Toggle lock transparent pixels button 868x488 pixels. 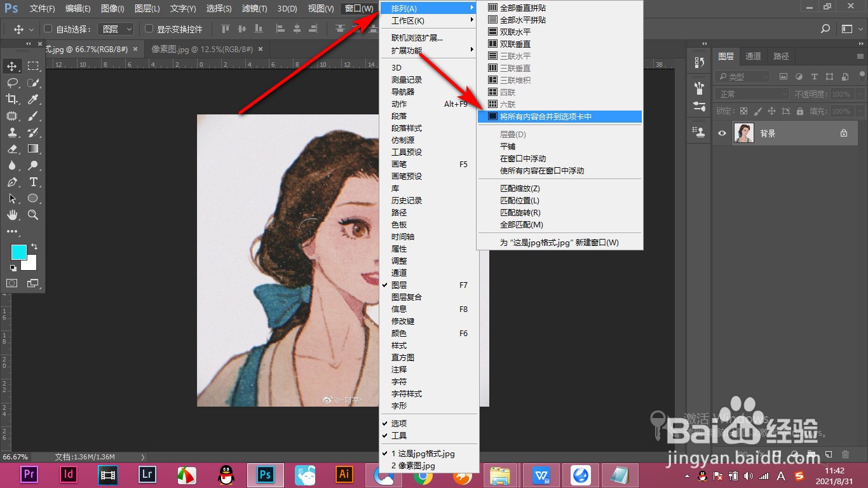click(x=744, y=111)
